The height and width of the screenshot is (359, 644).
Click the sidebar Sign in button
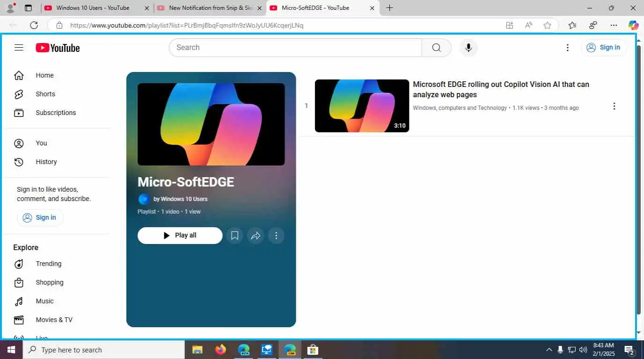coord(40,217)
